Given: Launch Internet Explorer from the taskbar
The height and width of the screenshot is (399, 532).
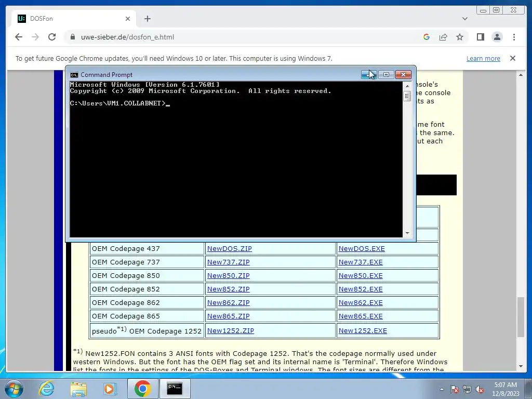Looking at the screenshot, I should click(46, 389).
